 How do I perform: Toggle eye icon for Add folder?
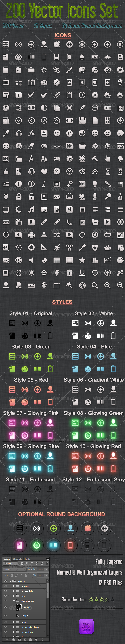tap(6, 596)
